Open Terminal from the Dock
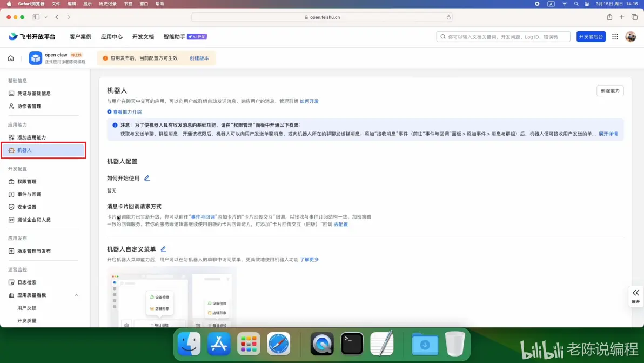 352,344
